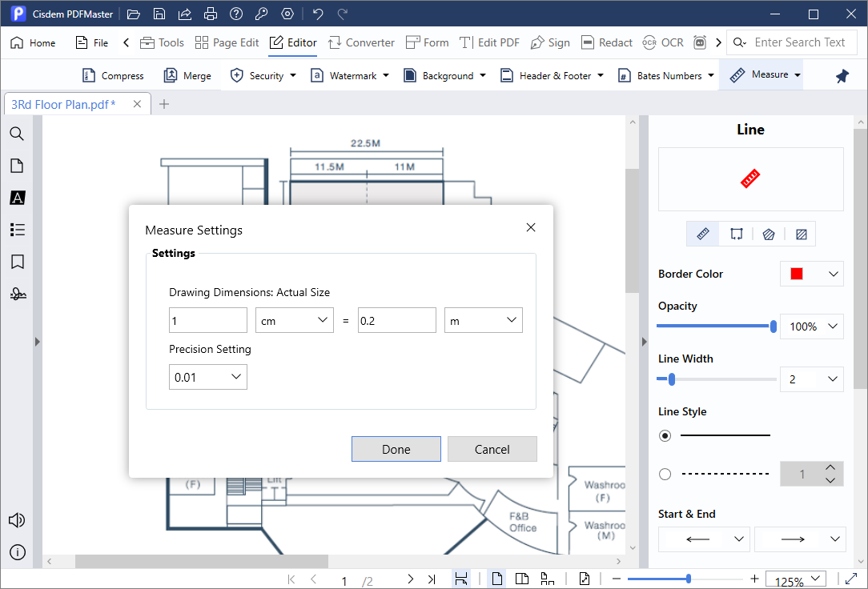Open the Opacity 100% dropdown
This screenshot has height=589, width=868.
[811, 327]
